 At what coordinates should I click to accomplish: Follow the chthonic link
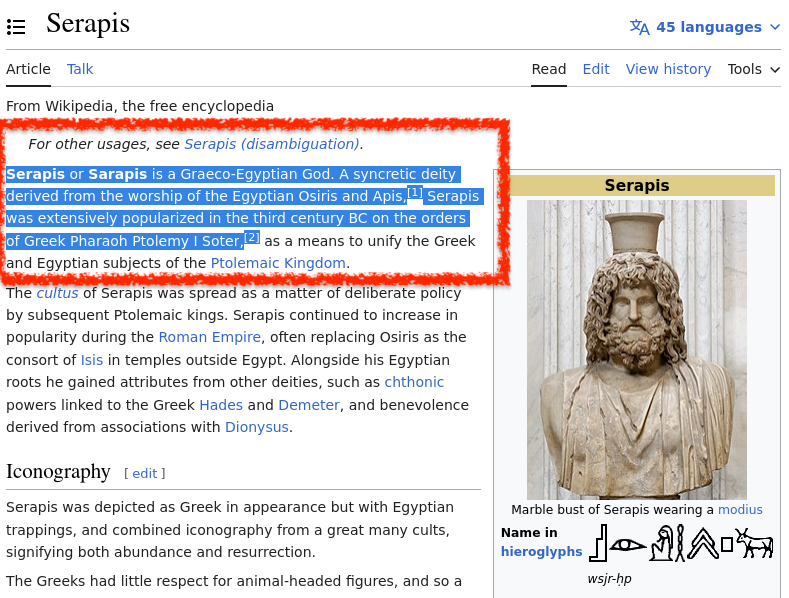click(x=414, y=382)
